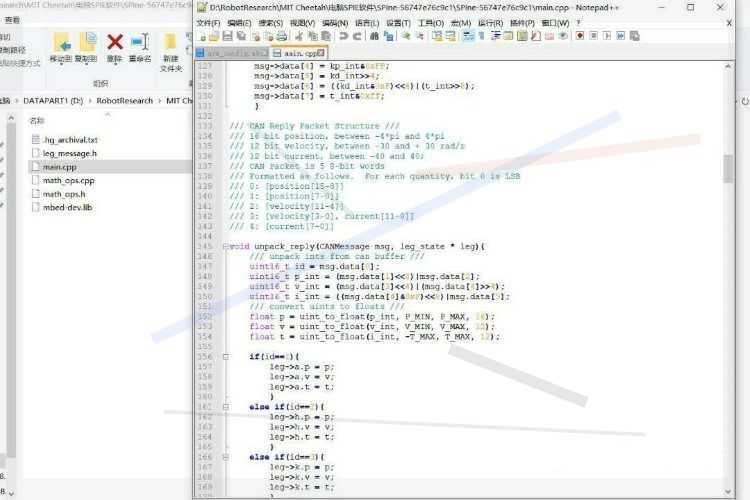Select .hg_archival.txt in the file list

(70, 140)
